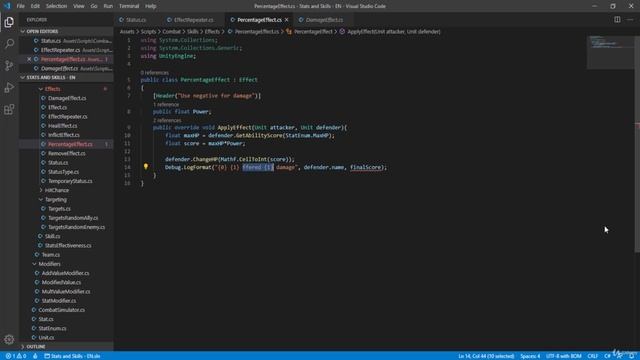Close the PercentageEffect.cs tab
Image resolution: width=640 pixels, height=360 pixels.
coord(287,20)
